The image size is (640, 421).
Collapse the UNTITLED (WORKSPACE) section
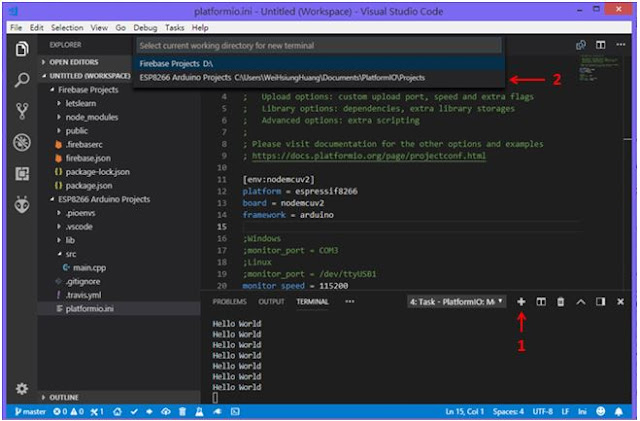(86, 76)
